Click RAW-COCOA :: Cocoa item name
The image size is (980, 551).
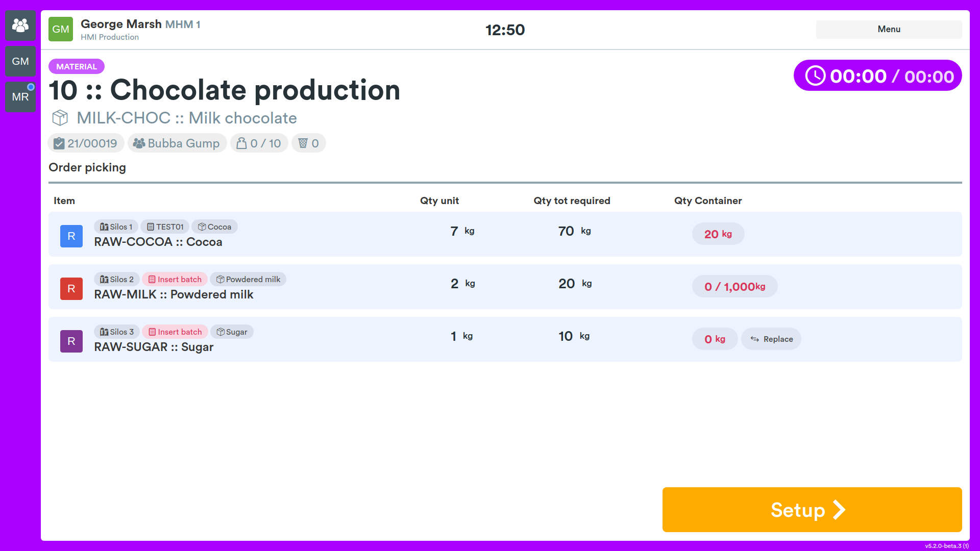[158, 242]
